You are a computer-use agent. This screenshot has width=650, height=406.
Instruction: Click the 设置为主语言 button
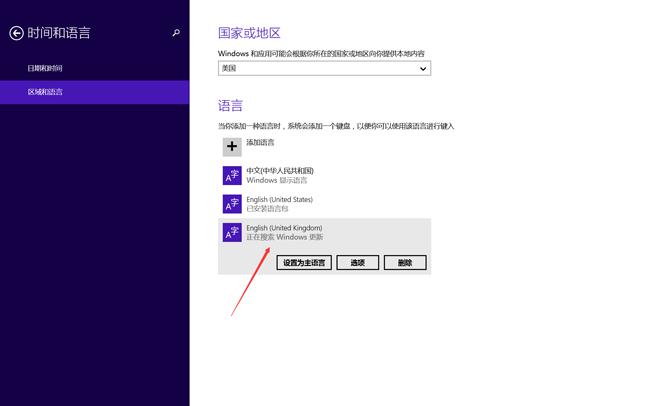[304, 263]
